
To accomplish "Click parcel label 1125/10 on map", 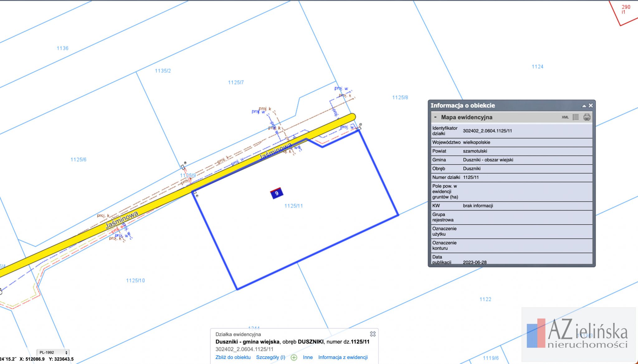I will (135, 281).
